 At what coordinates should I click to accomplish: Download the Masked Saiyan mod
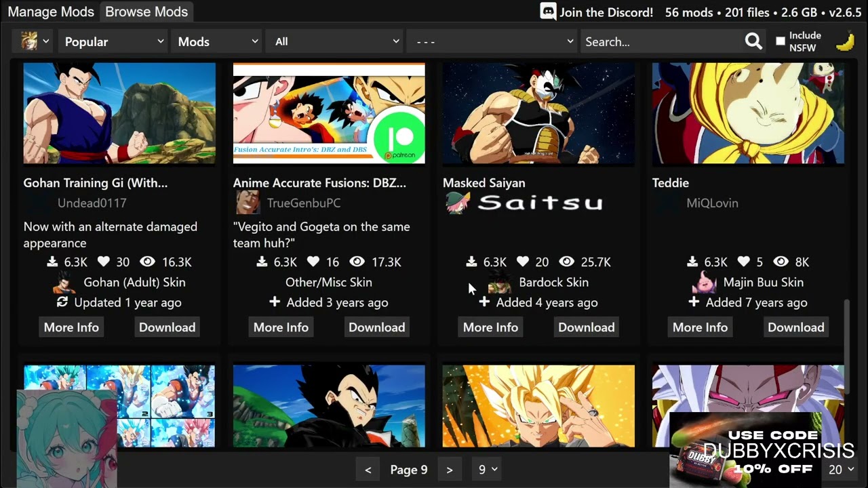click(x=586, y=327)
